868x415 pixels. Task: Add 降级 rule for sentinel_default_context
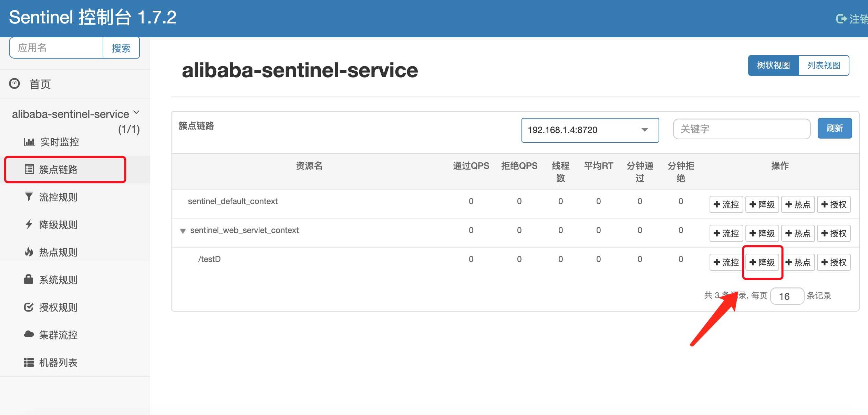tap(762, 204)
